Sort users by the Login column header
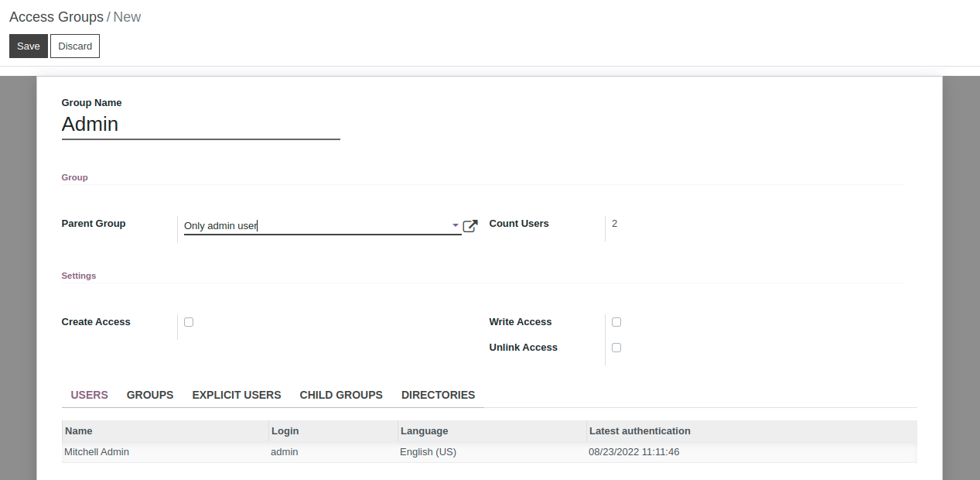This screenshot has height=480, width=980. (x=333, y=430)
